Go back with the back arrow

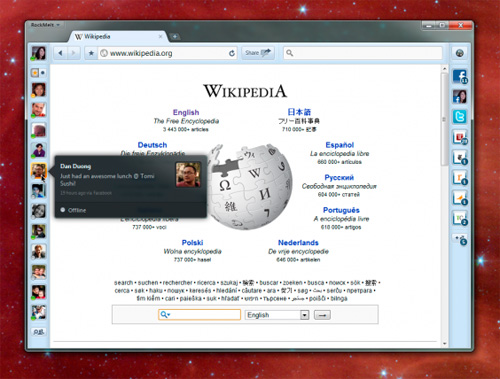coord(60,53)
